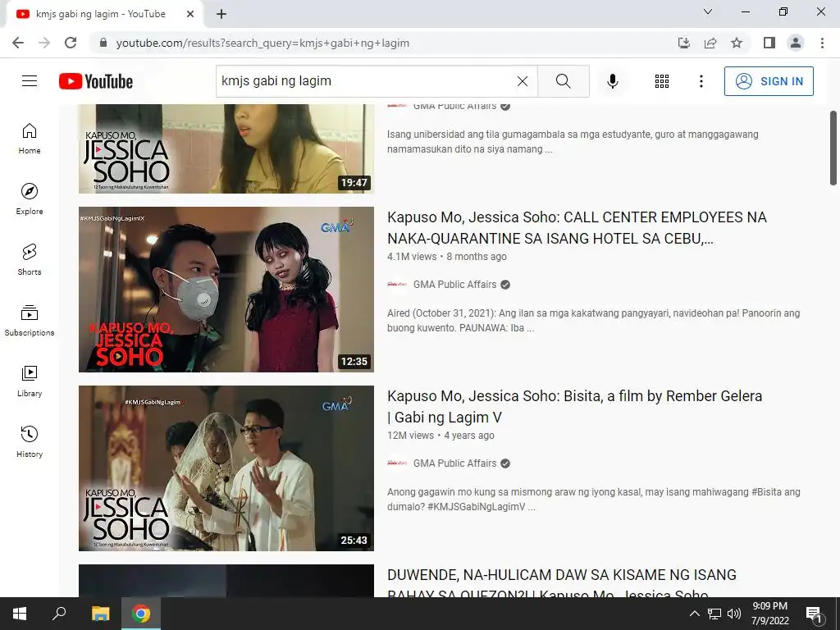The width and height of the screenshot is (840, 630).
Task: Open File Explorer from taskbar
Action: click(x=100, y=614)
